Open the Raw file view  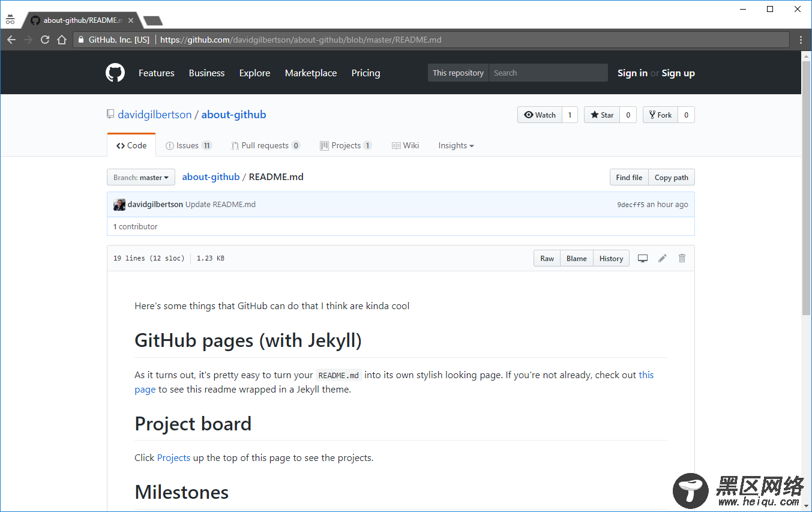tap(547, 258)
